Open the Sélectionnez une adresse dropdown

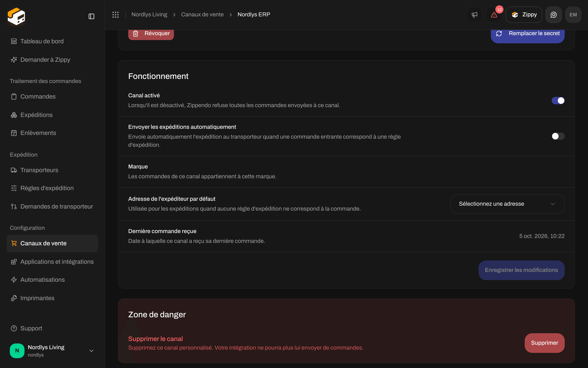point(507,204)
